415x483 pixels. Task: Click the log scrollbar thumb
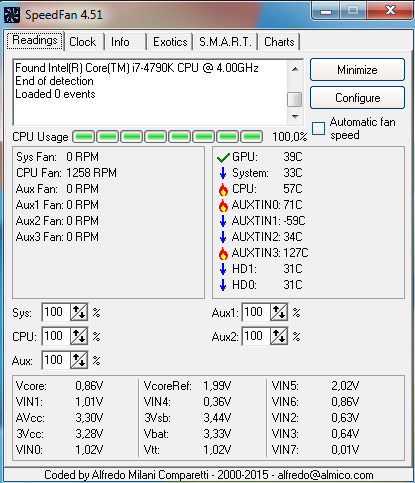(x=295, y=99)
